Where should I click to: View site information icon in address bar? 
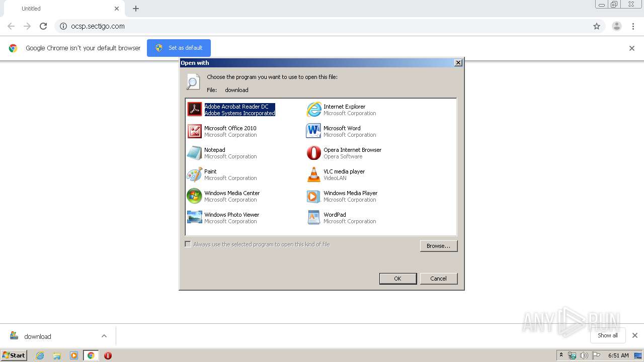[63, 26]
